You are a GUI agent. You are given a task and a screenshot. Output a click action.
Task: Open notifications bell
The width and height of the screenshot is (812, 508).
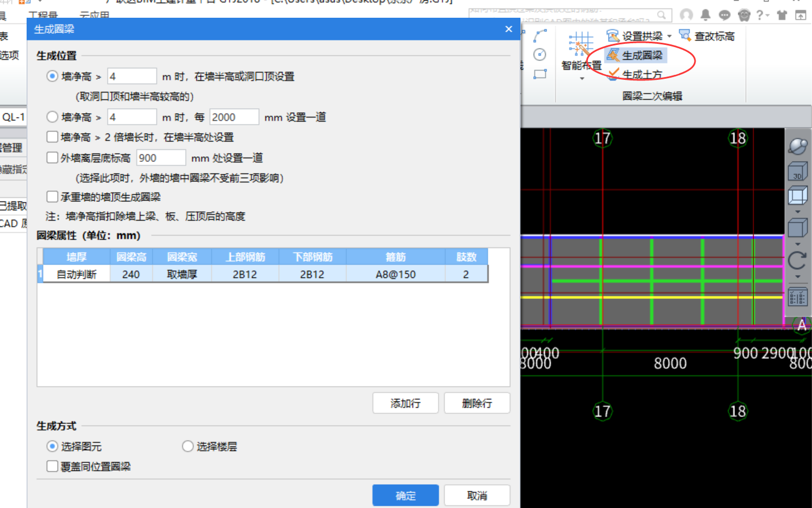[706, 15]
